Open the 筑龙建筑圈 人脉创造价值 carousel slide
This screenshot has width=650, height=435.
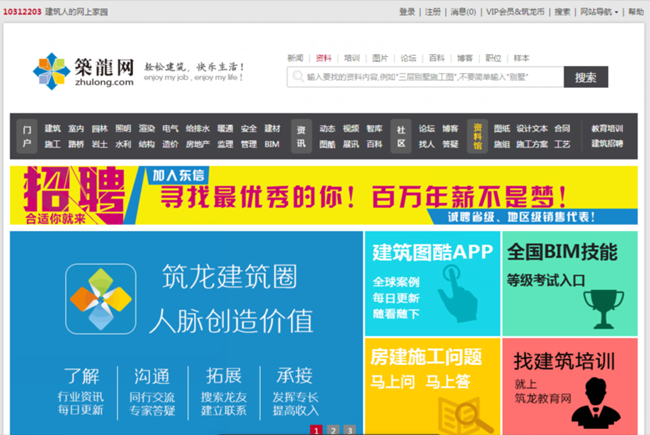(186, 333)
